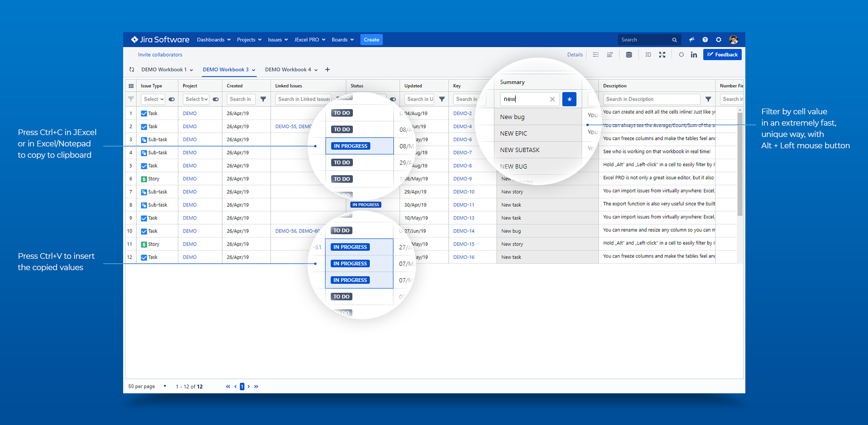Click the Invite collaborators link
This screenshot has width=868, height=425.
pos(160,55)
